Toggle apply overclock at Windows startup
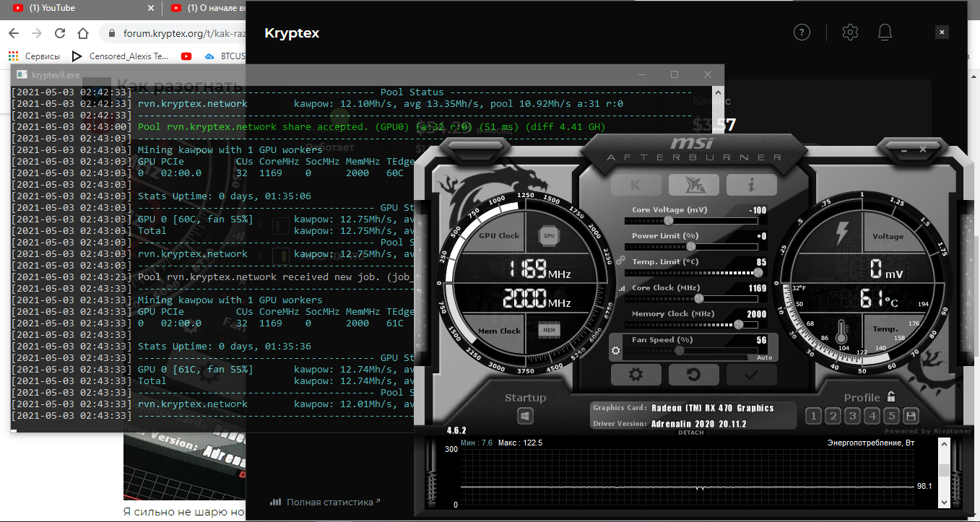 [525, 417]
